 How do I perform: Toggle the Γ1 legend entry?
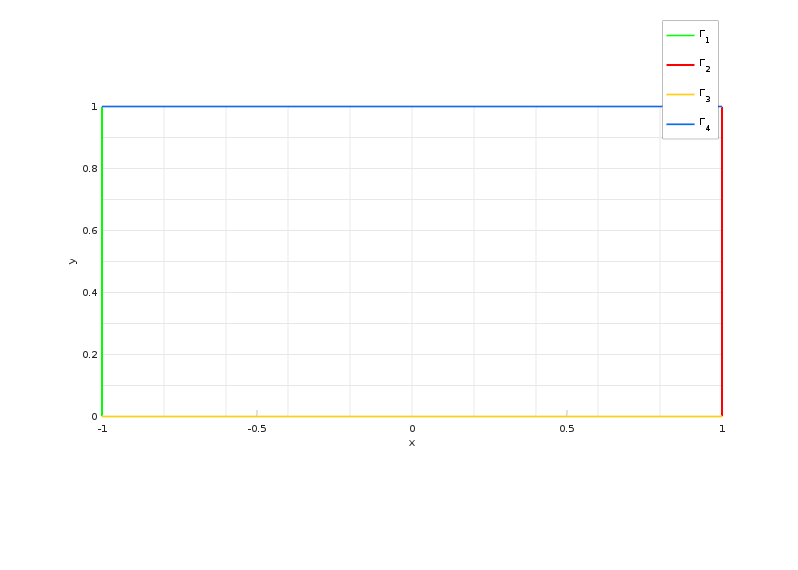690,36
